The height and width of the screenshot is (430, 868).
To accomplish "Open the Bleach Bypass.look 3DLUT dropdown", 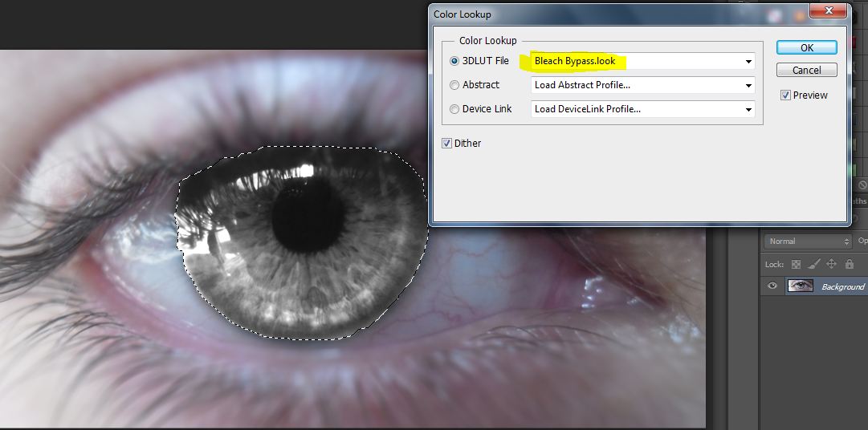I will (x=642, y=62).
